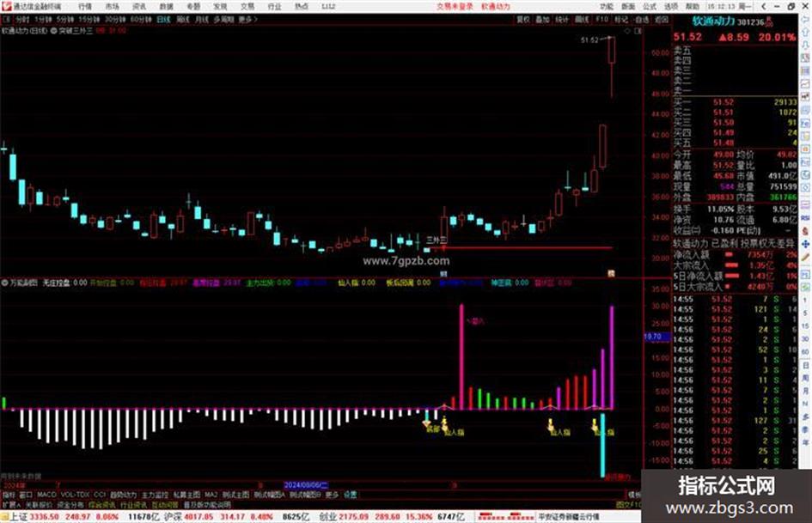Click the 创业 index value 2175.09

354,517
